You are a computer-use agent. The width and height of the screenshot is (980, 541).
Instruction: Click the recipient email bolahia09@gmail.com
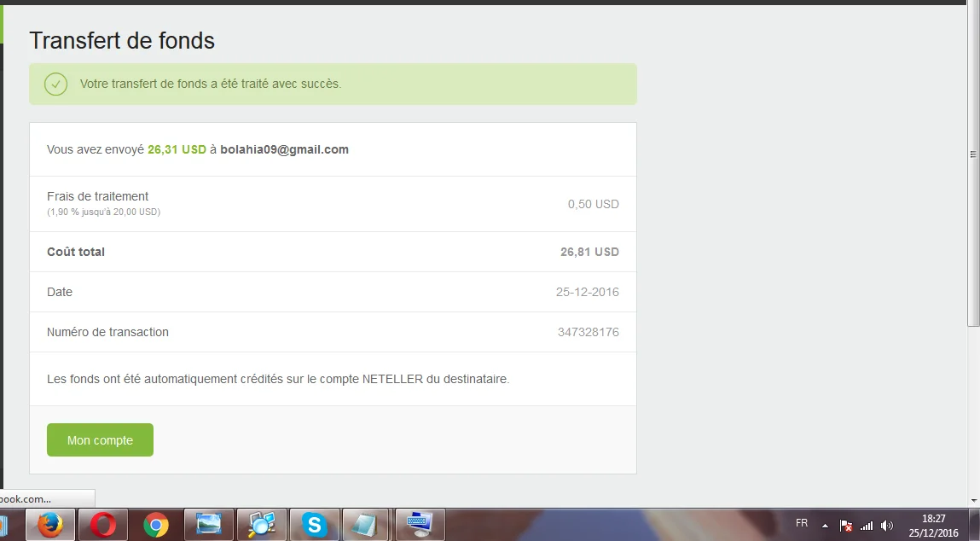[284, 149]
